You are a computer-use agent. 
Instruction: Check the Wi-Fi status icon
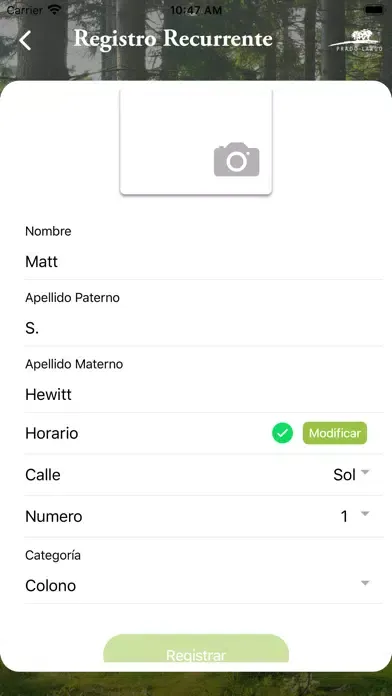(x=55, y=10)
